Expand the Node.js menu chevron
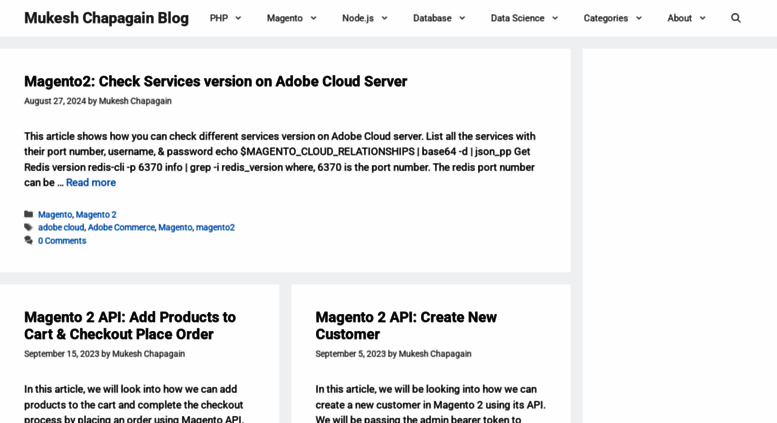777x423 pixels. tap(384, 18)
